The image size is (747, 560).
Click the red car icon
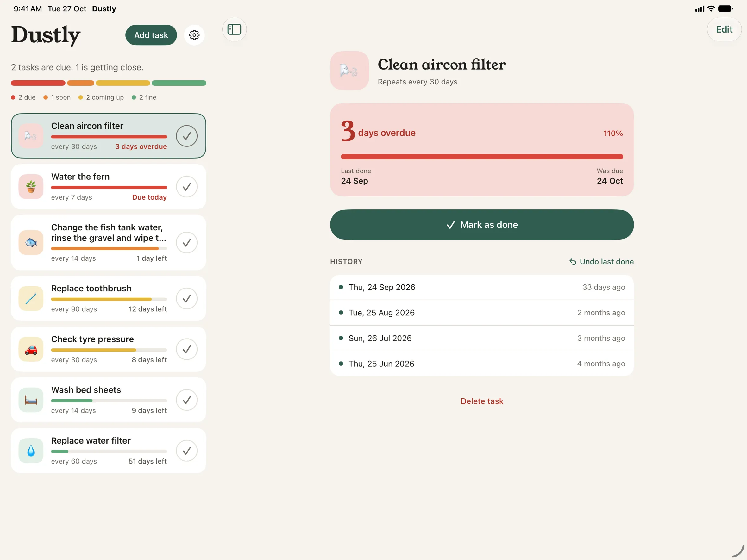31,349
